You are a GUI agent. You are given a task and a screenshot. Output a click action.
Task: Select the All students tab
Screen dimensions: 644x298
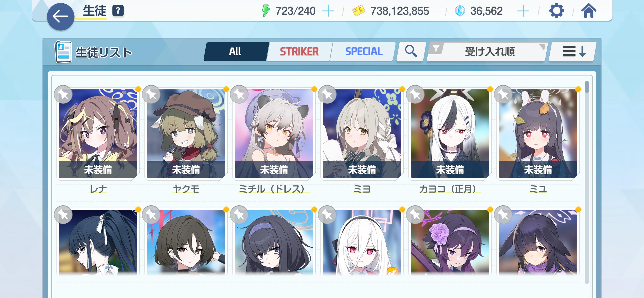(x=235, y=52)
